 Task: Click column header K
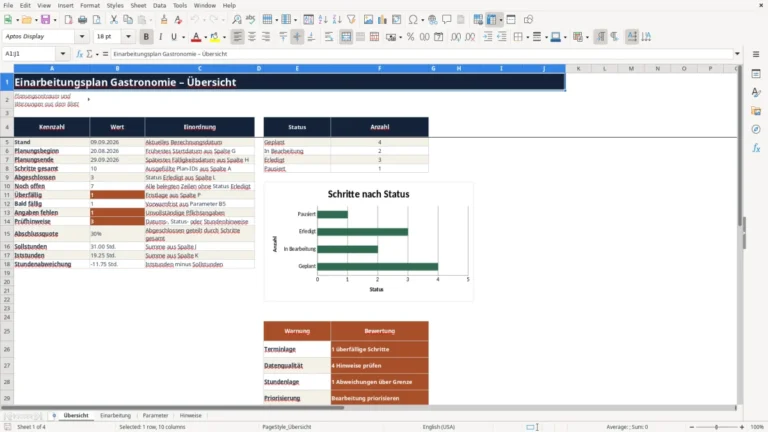tap(578, 69)
